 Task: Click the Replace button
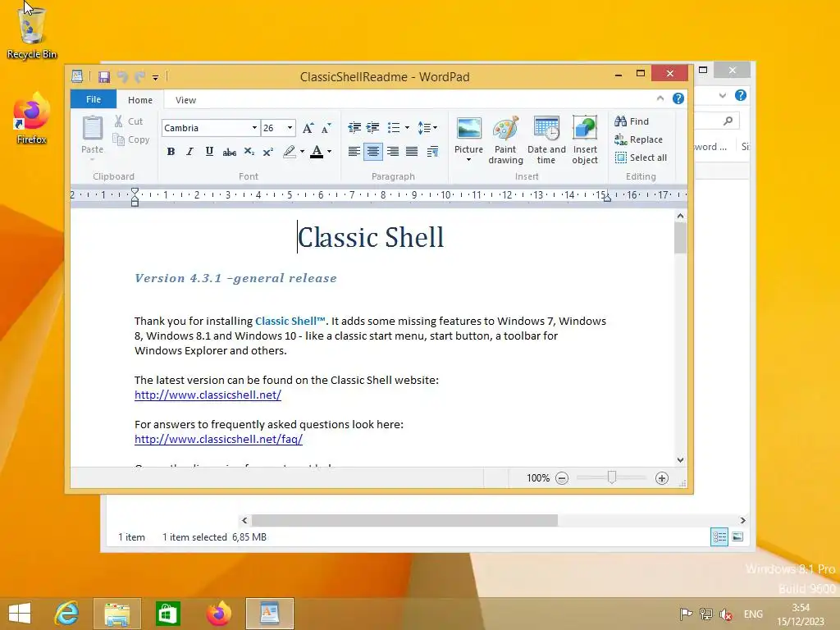pyautogui.click(x=638, y=139)
